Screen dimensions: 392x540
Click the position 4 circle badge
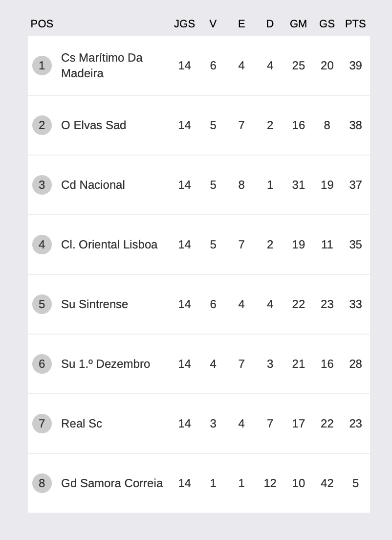pos(42,245)
